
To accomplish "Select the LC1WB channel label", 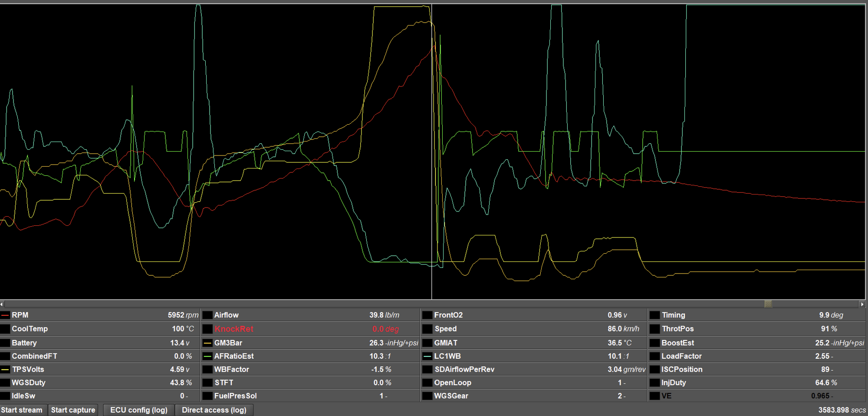I will click(x=447, y=356).
